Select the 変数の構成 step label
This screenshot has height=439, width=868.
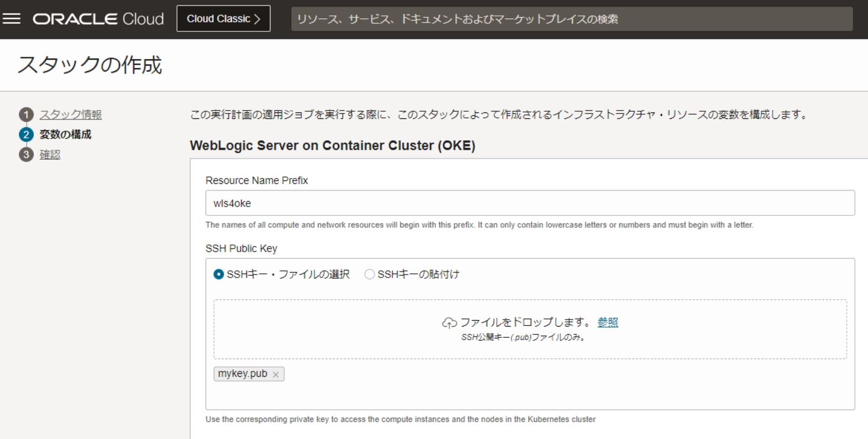[x=65, y=135]
